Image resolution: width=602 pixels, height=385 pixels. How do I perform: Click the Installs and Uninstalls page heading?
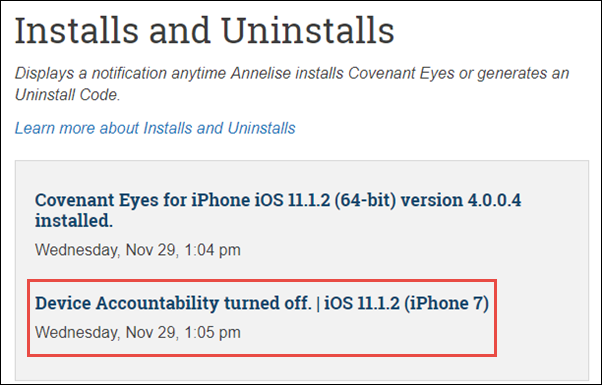pyautogui.click(x=205, y=30)
